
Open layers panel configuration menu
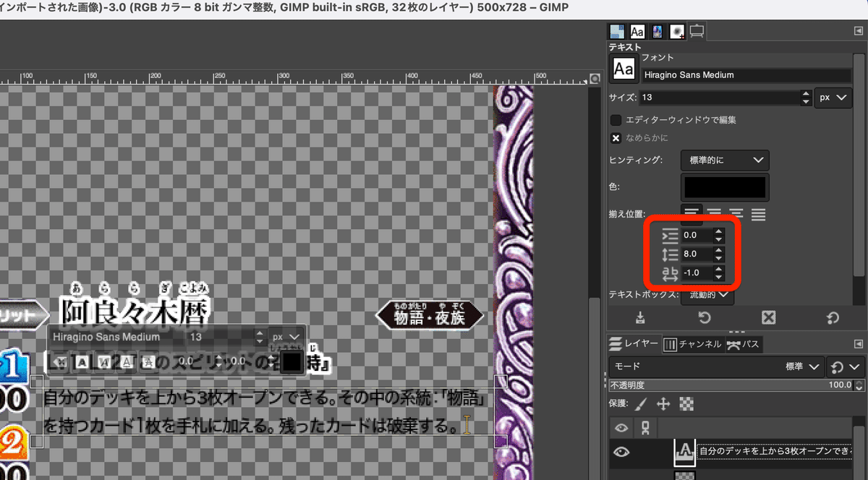(x=859, y=343)
